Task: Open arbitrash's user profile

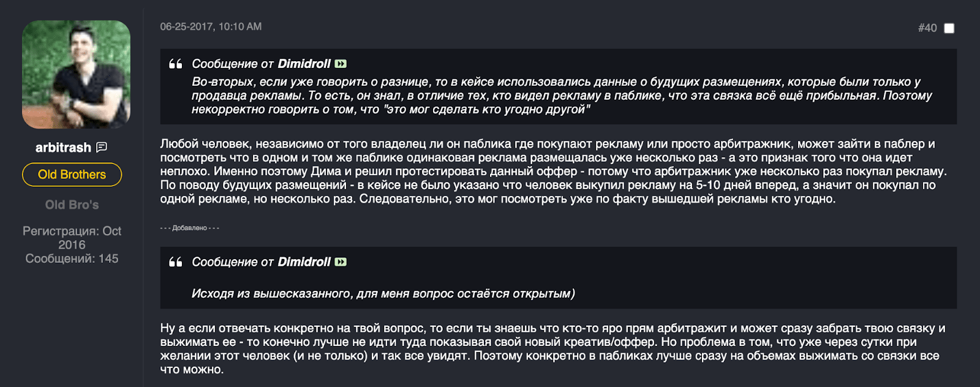Action: 63,147
